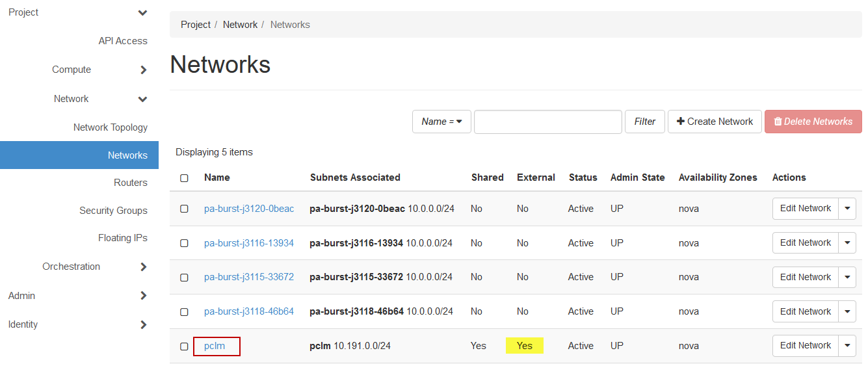
Task: Open the pclm network link
Action: pyautogui.click(x=215, y=346)
